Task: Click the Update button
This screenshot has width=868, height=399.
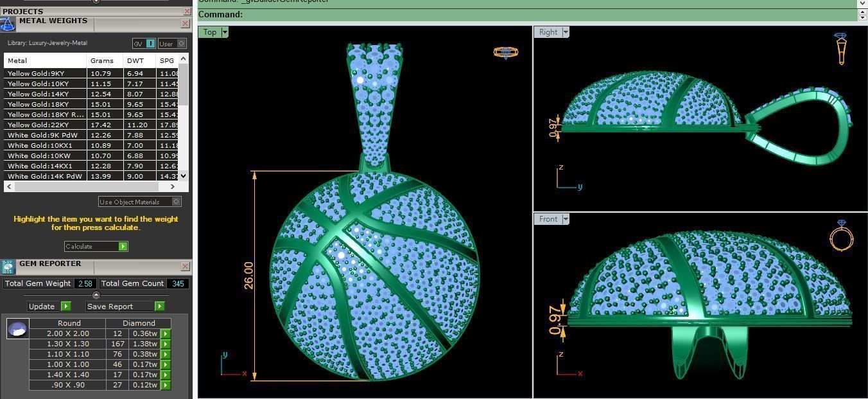Action: (49, 306)
